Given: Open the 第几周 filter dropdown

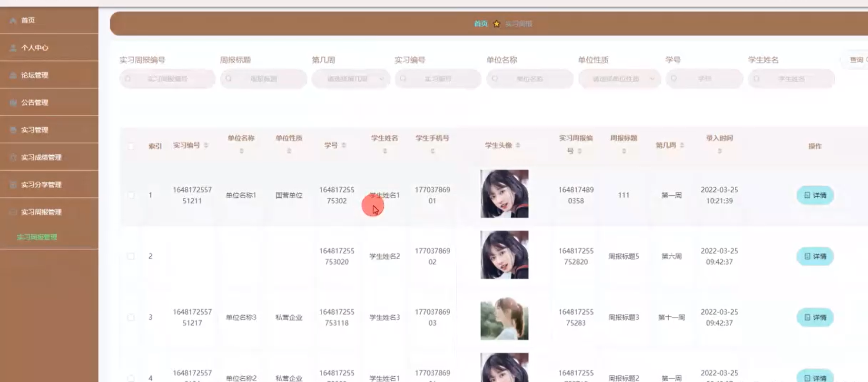Looking at the screenshot, I should (351, 79).
